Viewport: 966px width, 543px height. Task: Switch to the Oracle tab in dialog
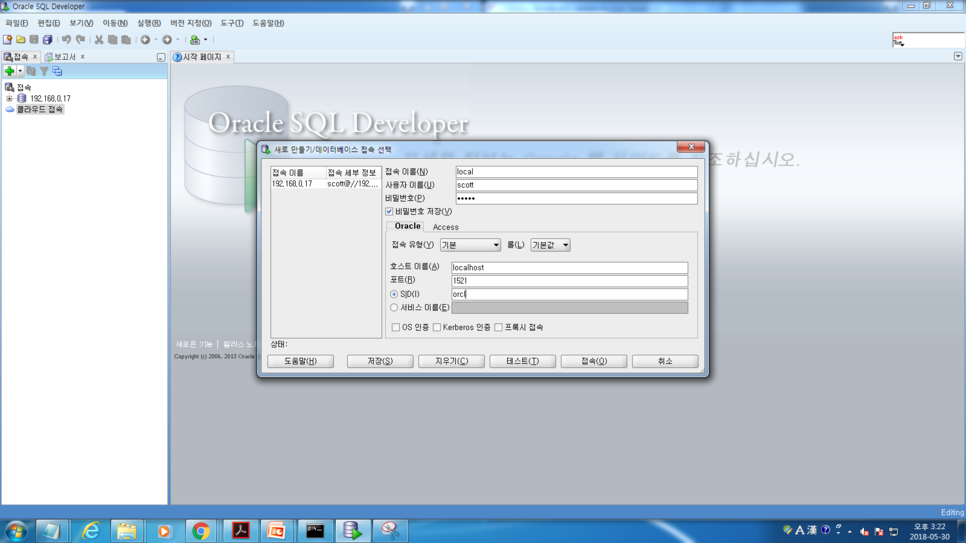[x=407, y=226]
